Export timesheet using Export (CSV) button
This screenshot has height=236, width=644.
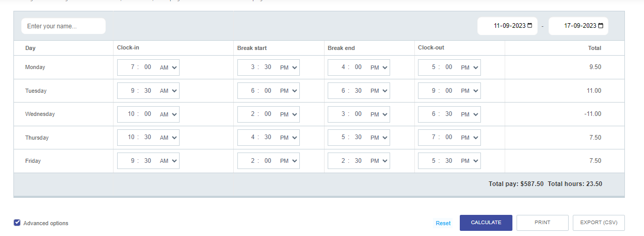tap(599, 223)
